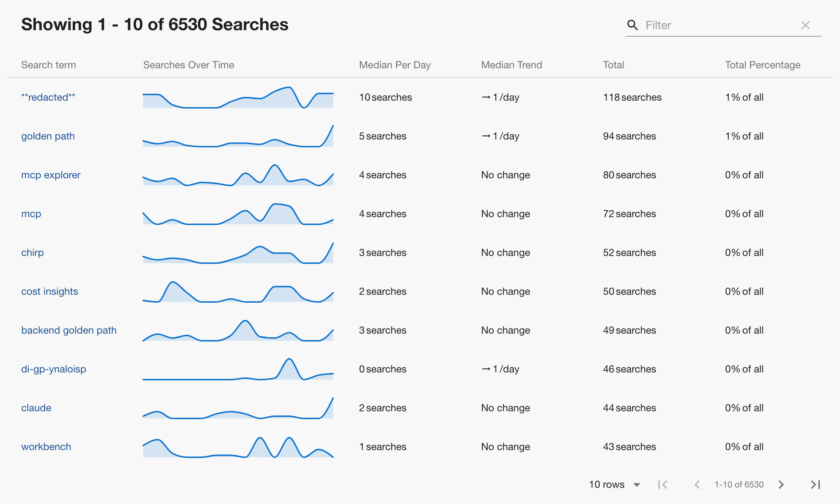Sort by the Total column header
Screen dimensions: 840x504
(x=613, y=65)
